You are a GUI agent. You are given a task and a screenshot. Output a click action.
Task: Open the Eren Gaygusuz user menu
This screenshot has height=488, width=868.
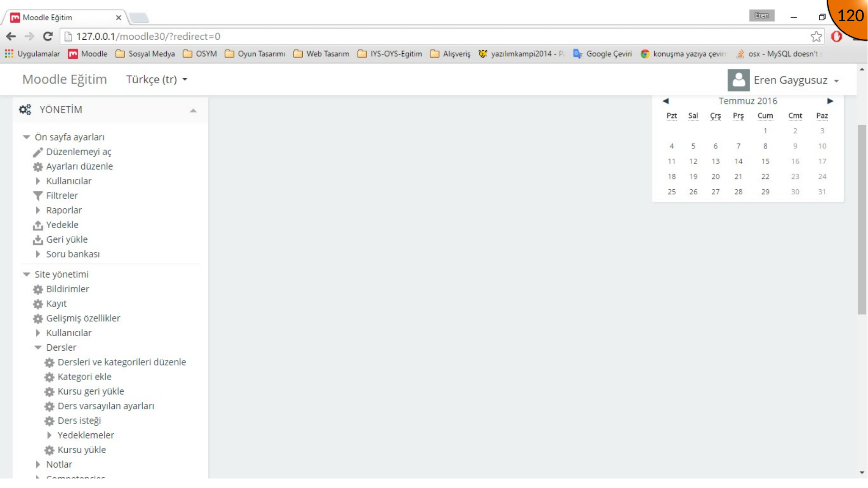pyautogui.click(x=796, y=80)
